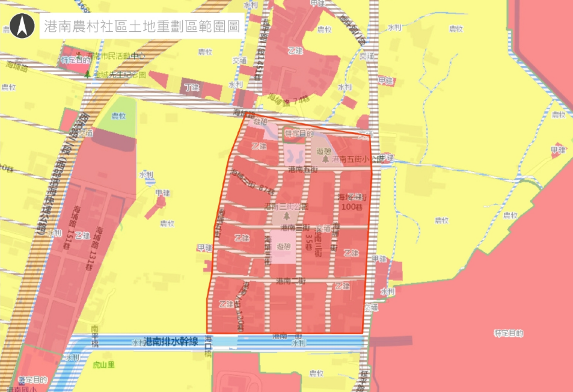Click the pink 遊憩 block below 港南三街
Viewport: 573px width, 392px height.
(x=284, y=247)
